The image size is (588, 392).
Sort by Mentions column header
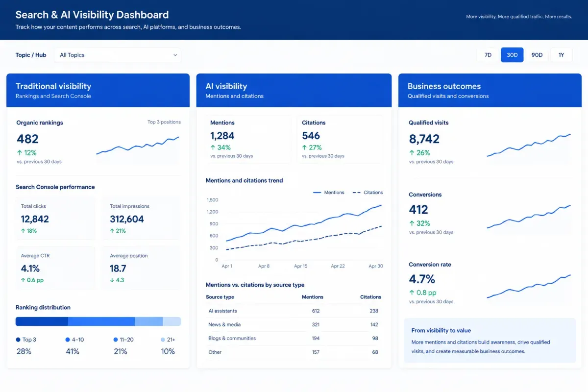click(313, 297)
